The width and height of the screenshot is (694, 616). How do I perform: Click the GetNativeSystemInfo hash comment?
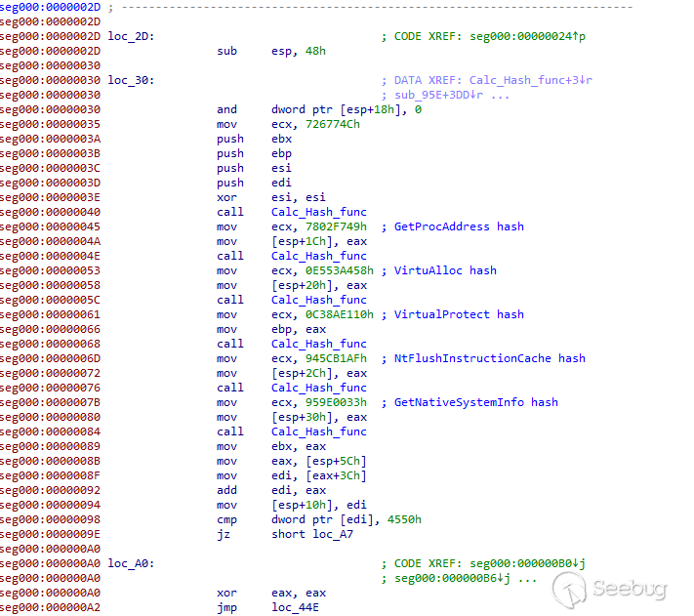[475, 402]
